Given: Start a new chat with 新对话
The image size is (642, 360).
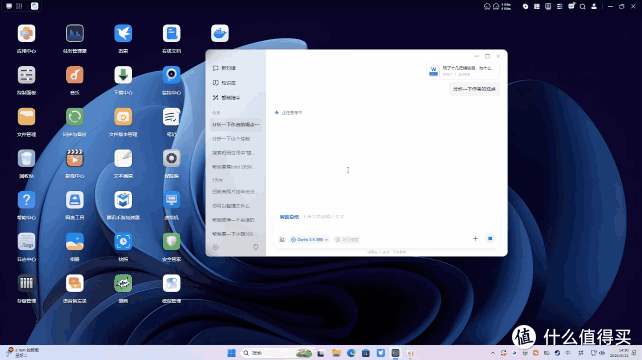Looking at the screenshot, I should pyautogui.click(x=224, y=68).
